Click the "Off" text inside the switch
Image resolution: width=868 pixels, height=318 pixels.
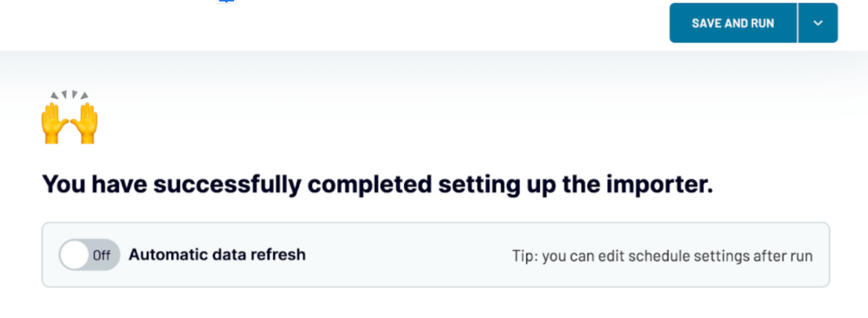click(102, 255)
